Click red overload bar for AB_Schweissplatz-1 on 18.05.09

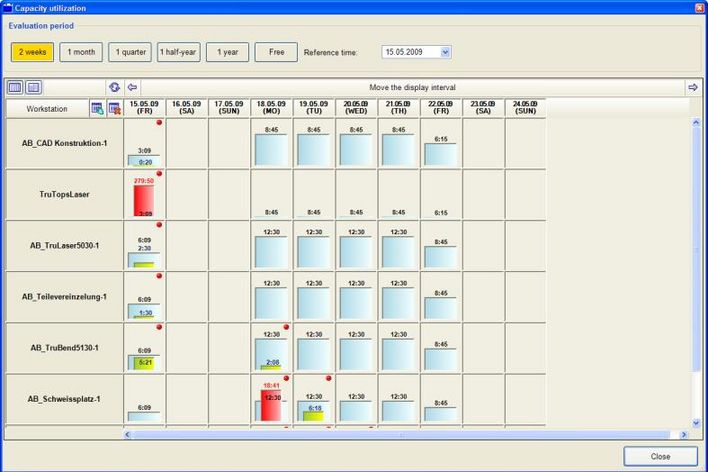[x=271, y=406]
